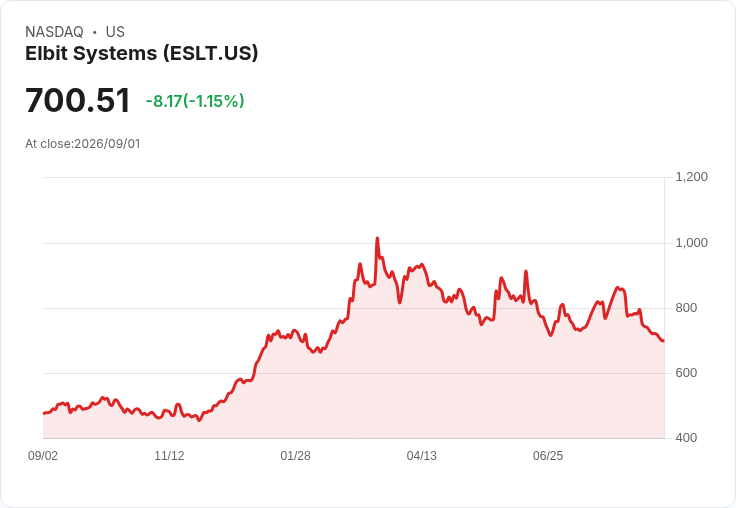Click the NASDAQ exchange label
736x508 pixels.
pyautogui.click(x=54, y=32)
